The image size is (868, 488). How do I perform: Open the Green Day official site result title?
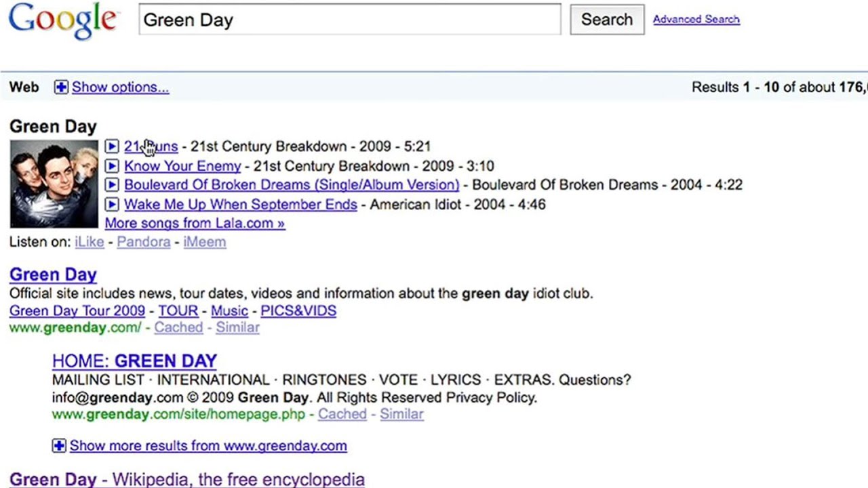click(x=53, y=274)
